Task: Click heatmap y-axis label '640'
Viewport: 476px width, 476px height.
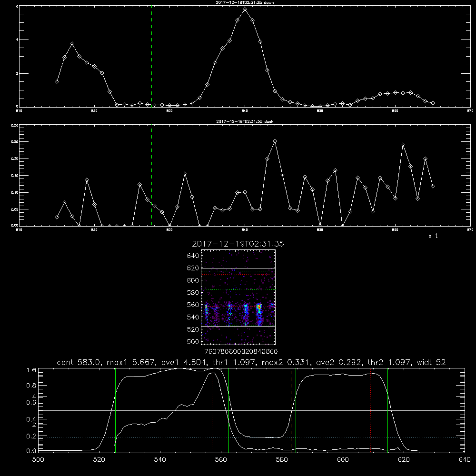Action: click(x=193, y=256)
